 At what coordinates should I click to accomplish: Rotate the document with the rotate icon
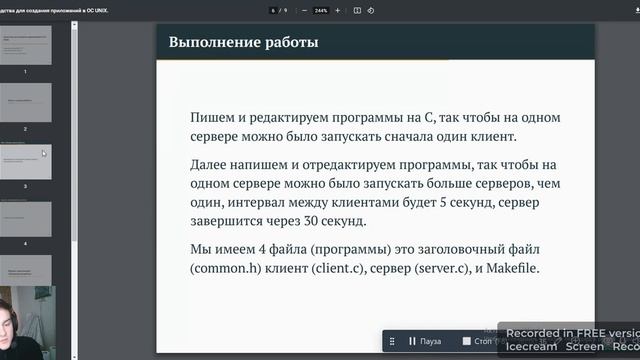click(371, 11)
